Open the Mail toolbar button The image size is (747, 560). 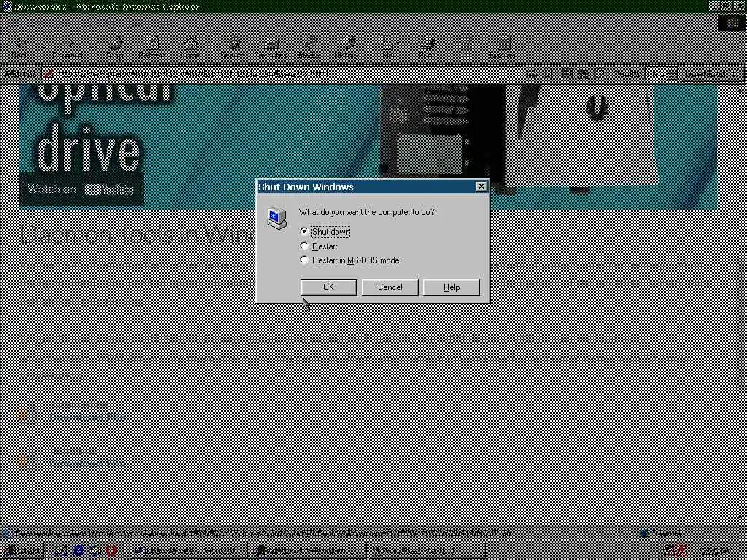(x=387, y=47)
